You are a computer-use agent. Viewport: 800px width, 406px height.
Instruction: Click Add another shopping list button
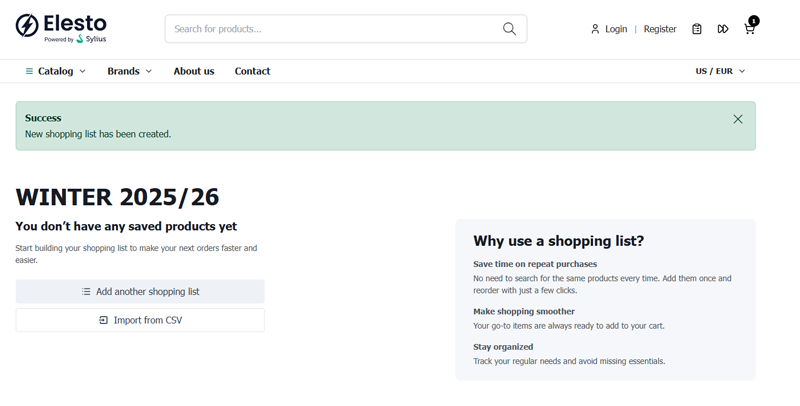point(140,292)
